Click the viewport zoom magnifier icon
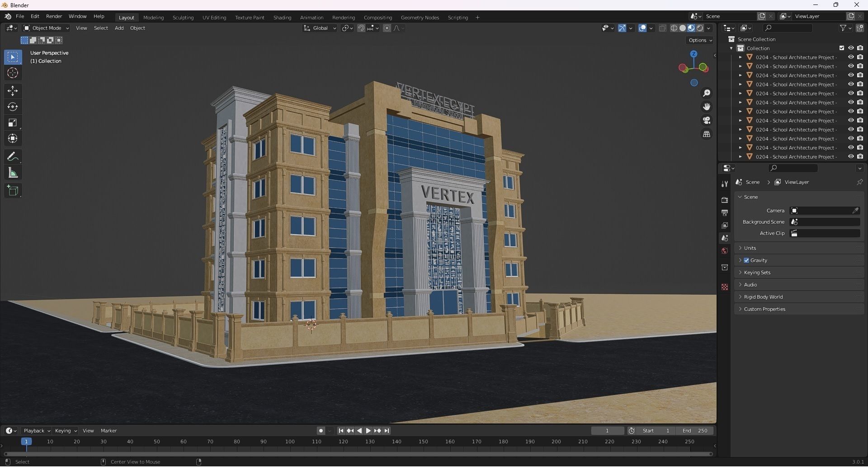The height and width of the screenshot is (470, 868). (706, 93)
